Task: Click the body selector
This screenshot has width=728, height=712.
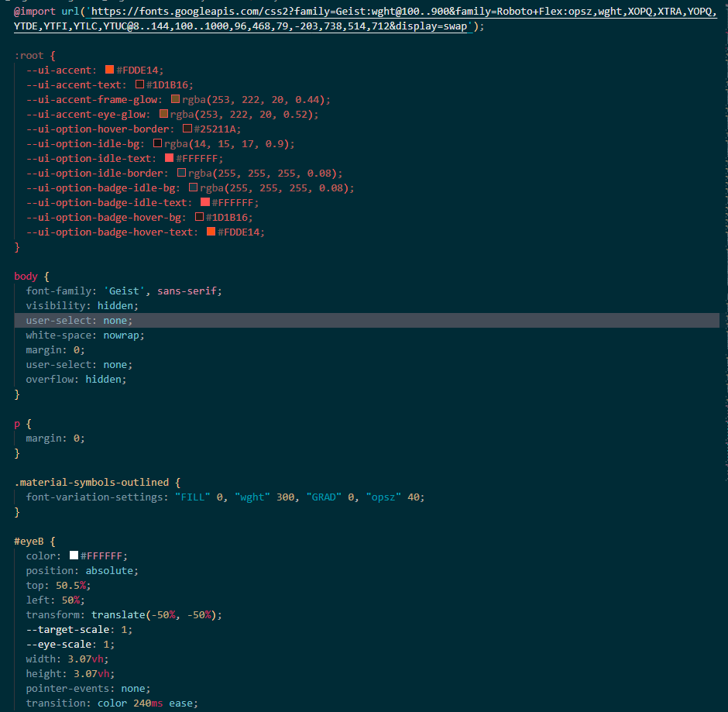Action: click(x=26, y=277)
